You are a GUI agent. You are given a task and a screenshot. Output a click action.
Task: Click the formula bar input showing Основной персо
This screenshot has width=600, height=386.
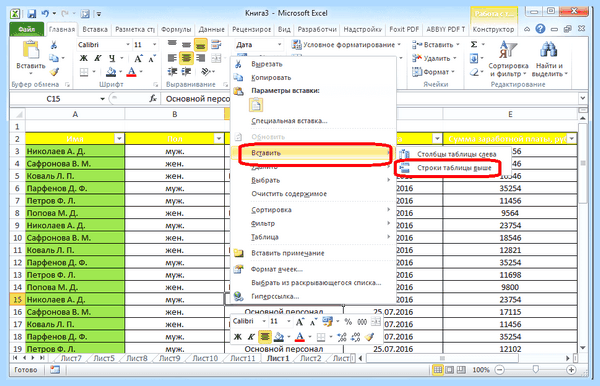click(x=369, y=99)
